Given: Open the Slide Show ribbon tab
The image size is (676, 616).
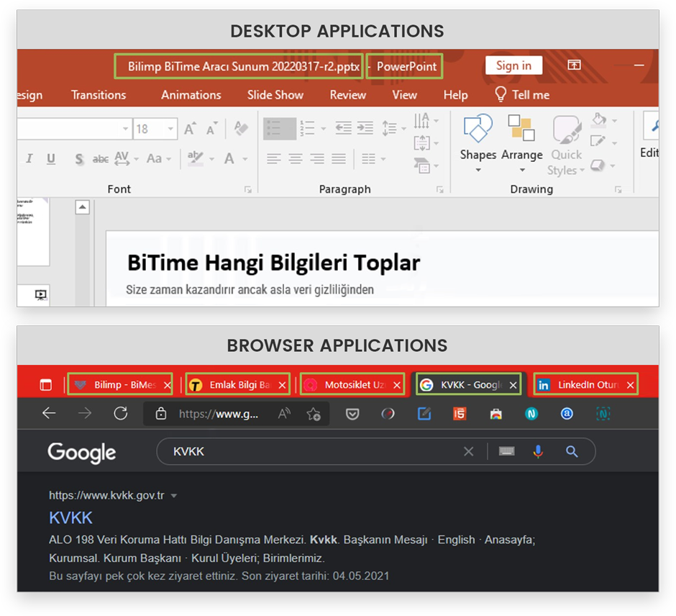Looking at the screenshot, I should [x=275, y=95].
